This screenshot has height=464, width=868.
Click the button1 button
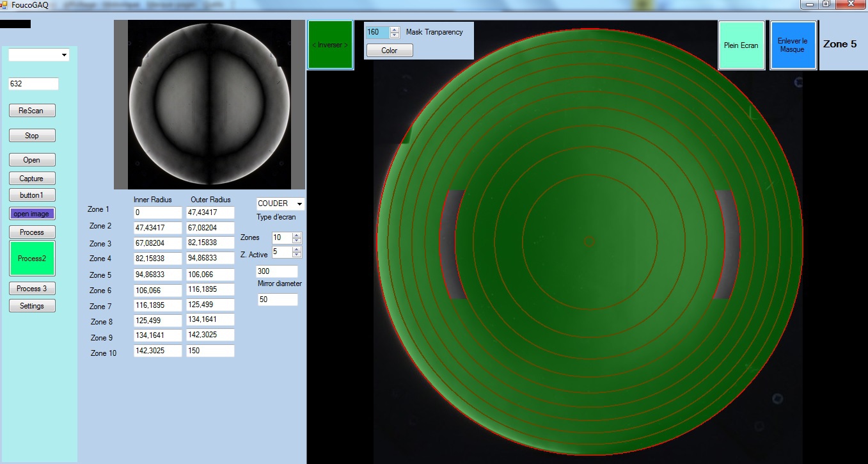[32, 195]
